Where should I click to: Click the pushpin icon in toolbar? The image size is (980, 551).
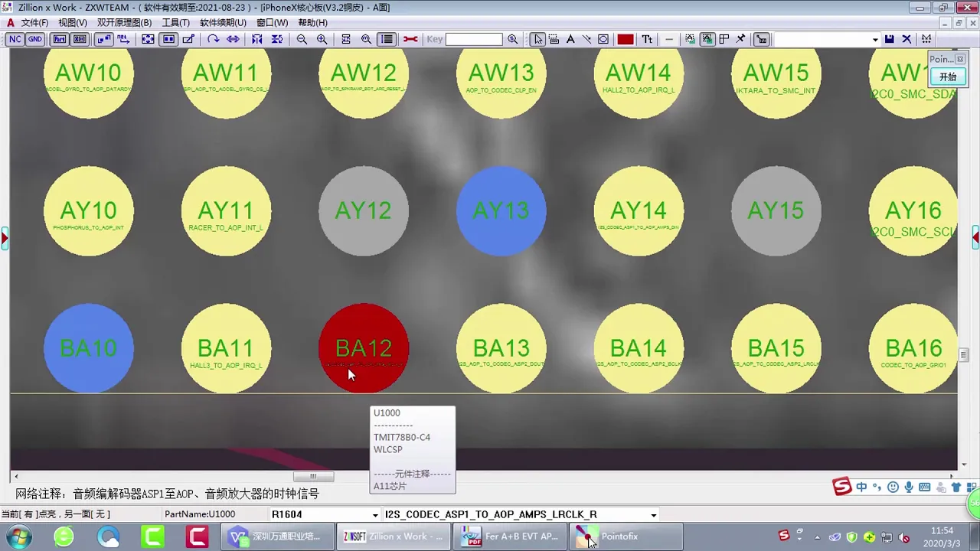click(740, 39)
